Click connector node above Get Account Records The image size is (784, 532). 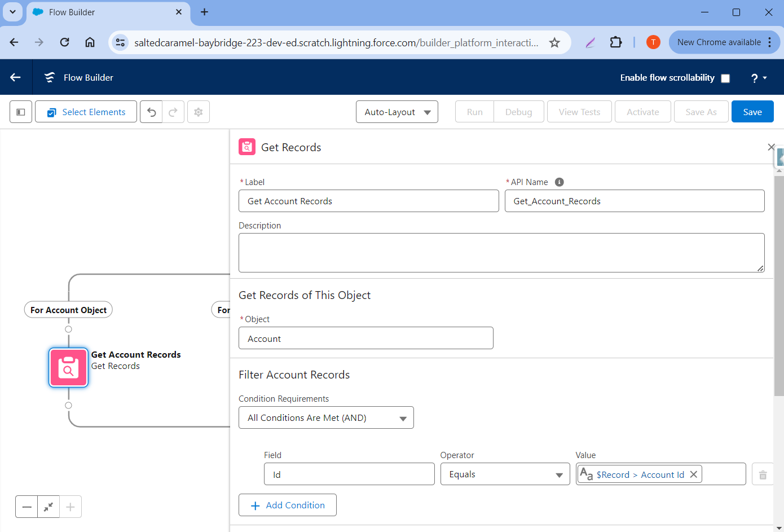point(68,329)
